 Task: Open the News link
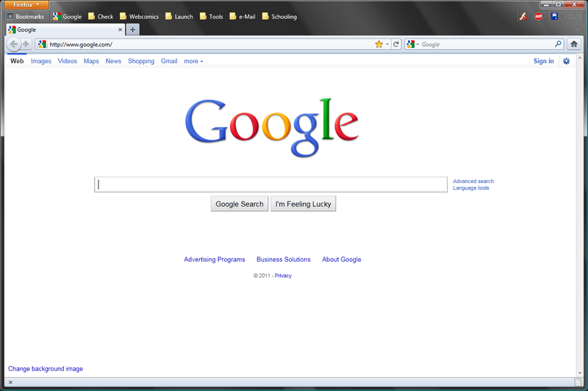tap(113, 61)
